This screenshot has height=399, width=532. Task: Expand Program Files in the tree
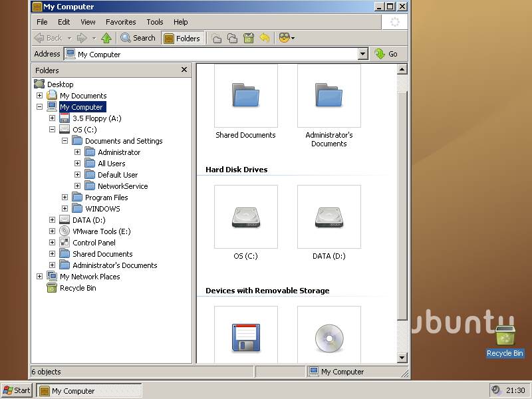[x=65, y=197]
